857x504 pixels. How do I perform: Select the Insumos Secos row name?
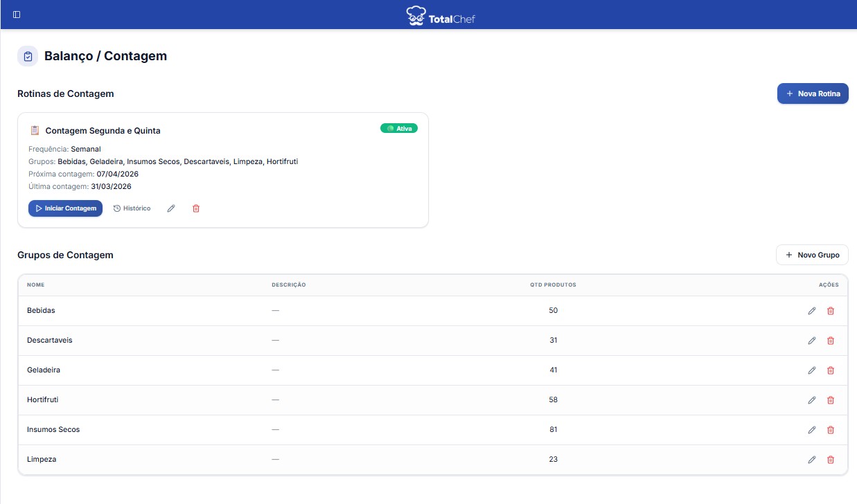53,430
